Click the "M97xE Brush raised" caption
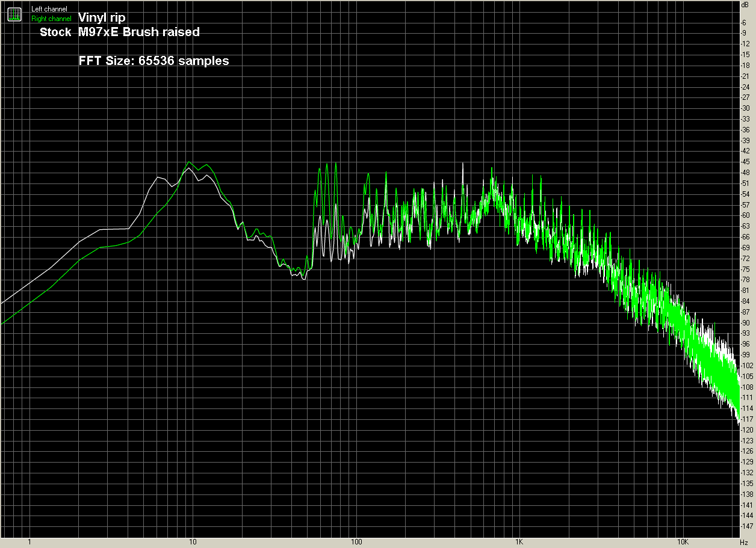756x548 pixels. [139, 32]
